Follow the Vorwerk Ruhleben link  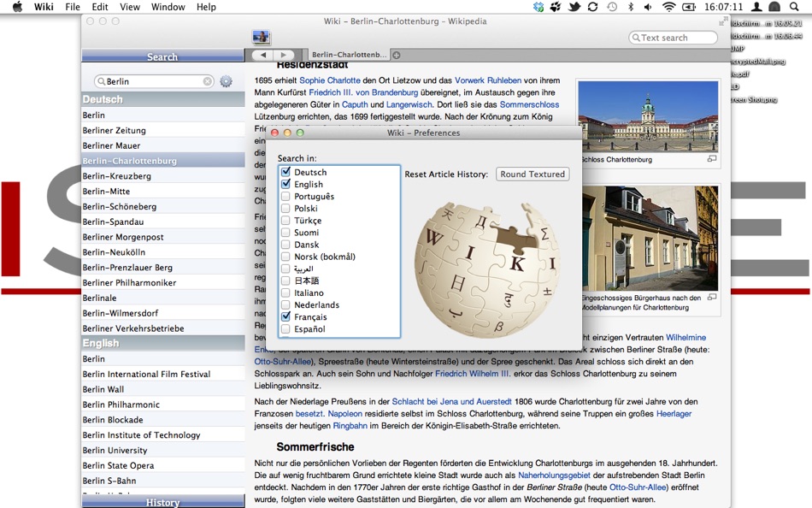pyautogui.click(x=488, y=80)
